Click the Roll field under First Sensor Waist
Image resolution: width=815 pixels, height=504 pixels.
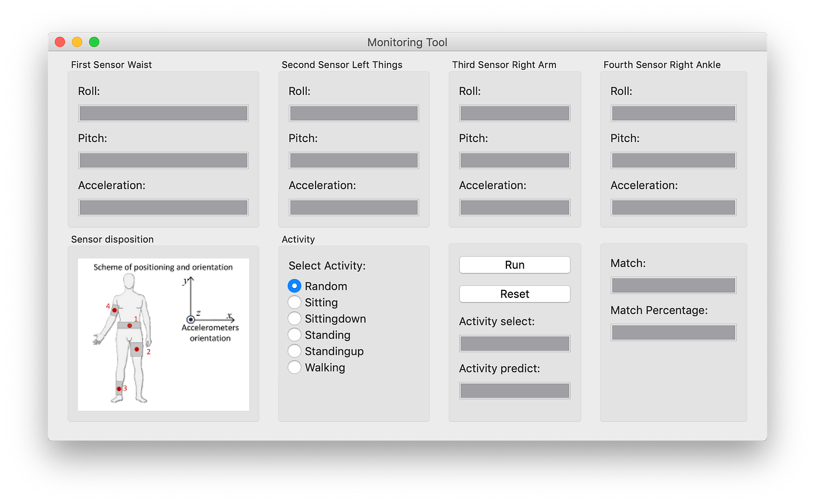[x=163, y=113]
